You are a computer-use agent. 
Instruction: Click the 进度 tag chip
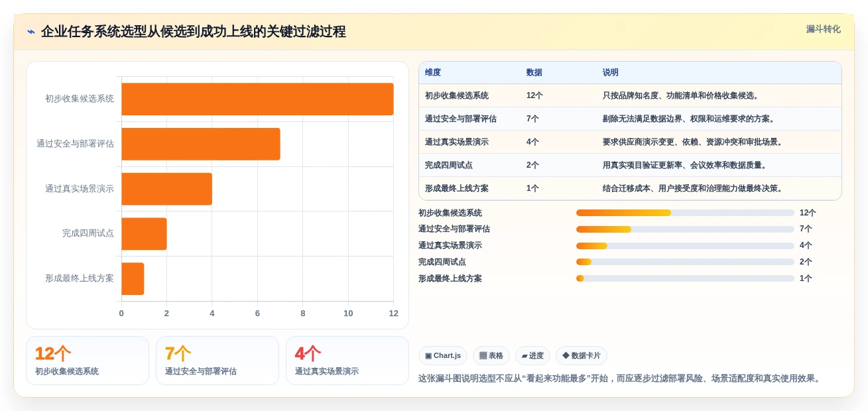click(x=532, y=356)
